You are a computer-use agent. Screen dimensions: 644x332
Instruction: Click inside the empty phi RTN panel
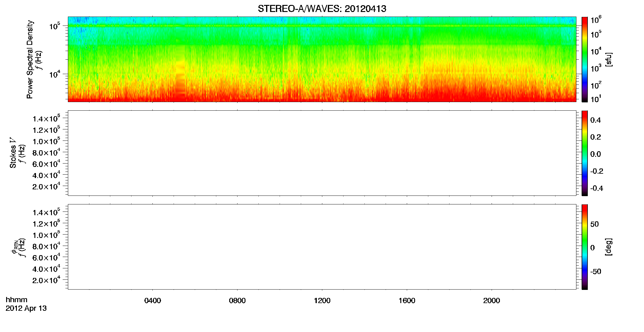tap(322, 247)
